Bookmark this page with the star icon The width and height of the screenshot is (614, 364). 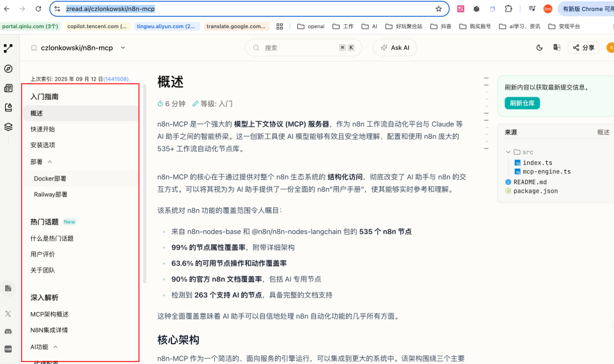tap(439, 8)
